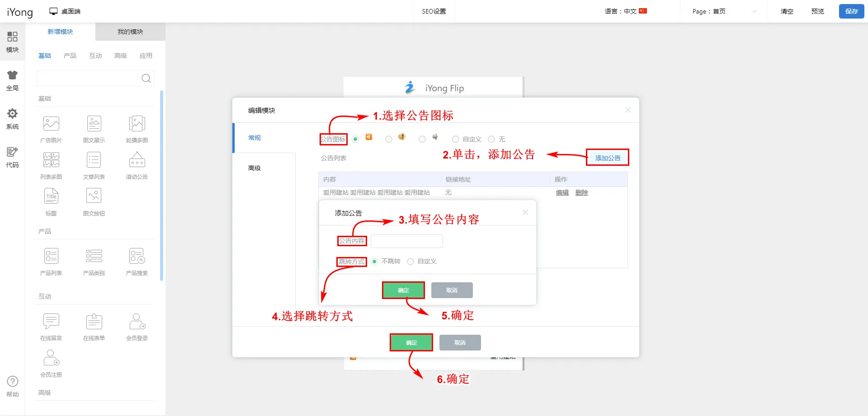Select the 滚动公告 scrolling notice module
Viewport: 868px width, 416px height.
pyautogui.click(x=137, y=161)
